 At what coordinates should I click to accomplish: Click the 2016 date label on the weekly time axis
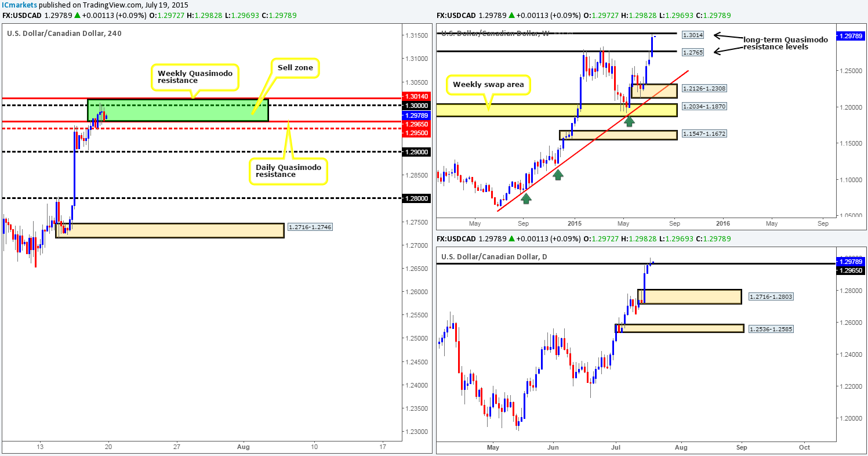click(x=723, y=223)
